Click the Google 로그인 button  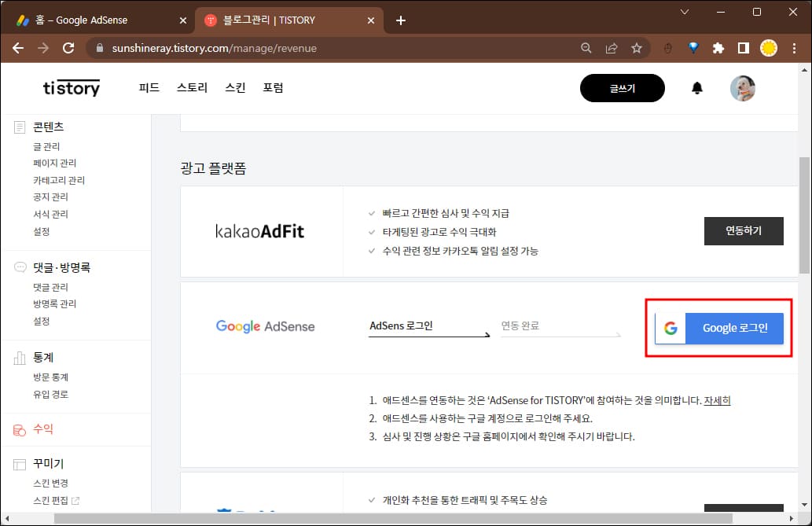coord(719,328)
